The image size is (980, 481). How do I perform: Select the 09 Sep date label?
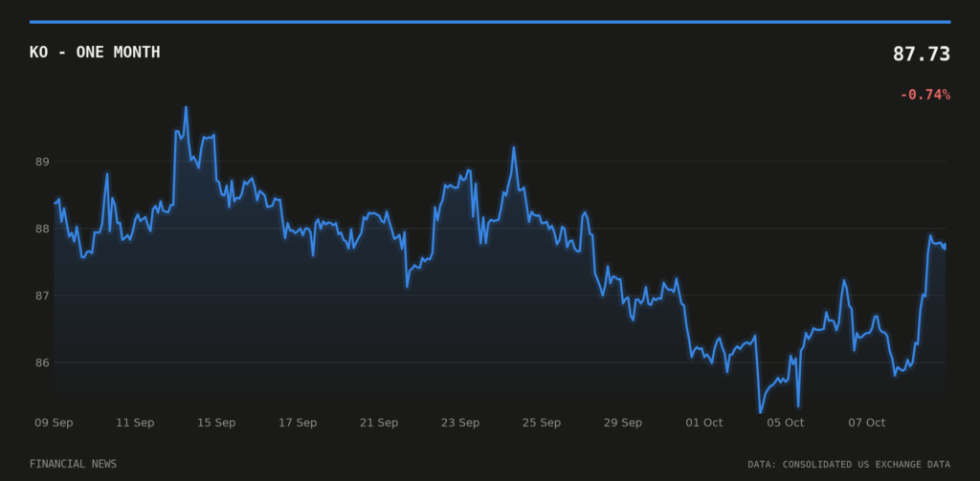[54, 423]
